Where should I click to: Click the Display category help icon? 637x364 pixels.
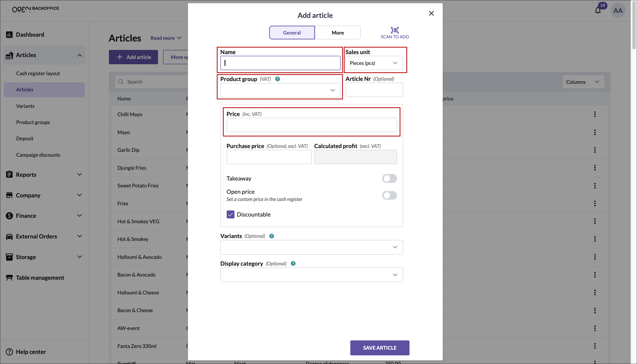coord(293,264)
